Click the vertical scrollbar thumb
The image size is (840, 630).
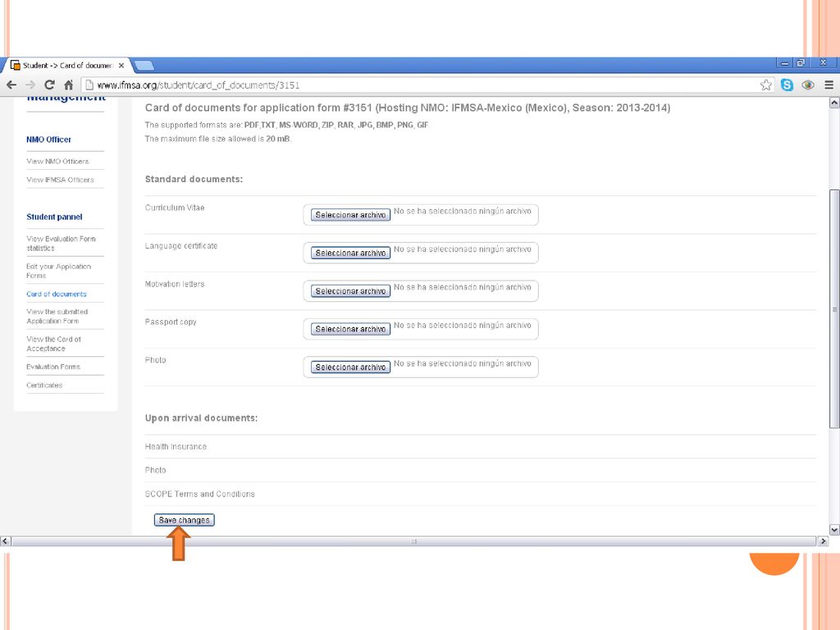pyautogui.click(x=834, y=308)
